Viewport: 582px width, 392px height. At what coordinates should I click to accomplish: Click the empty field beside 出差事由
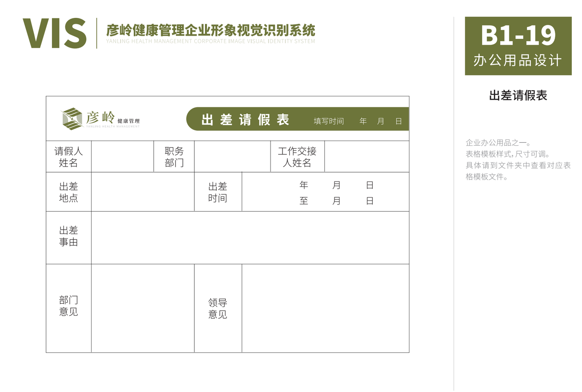pos(250,238)
